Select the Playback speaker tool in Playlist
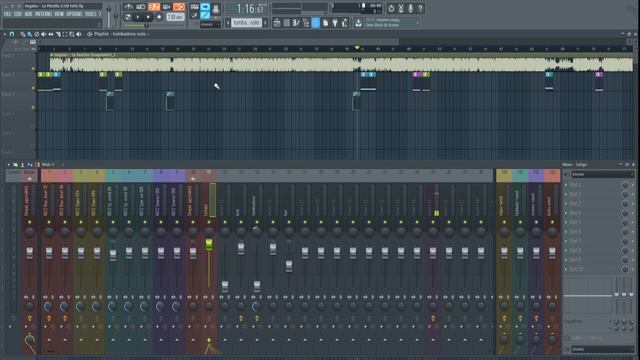The image size is (640, 360). point(79,34)
